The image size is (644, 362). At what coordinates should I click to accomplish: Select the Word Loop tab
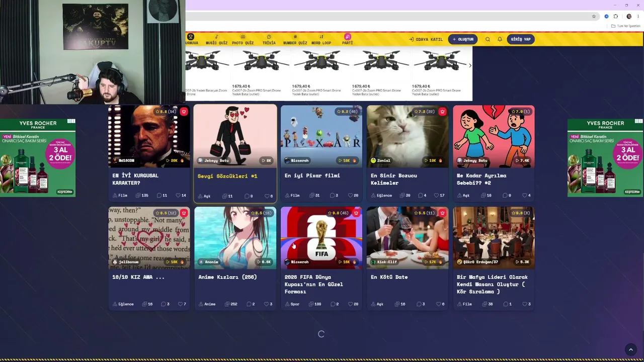point(321,40)
